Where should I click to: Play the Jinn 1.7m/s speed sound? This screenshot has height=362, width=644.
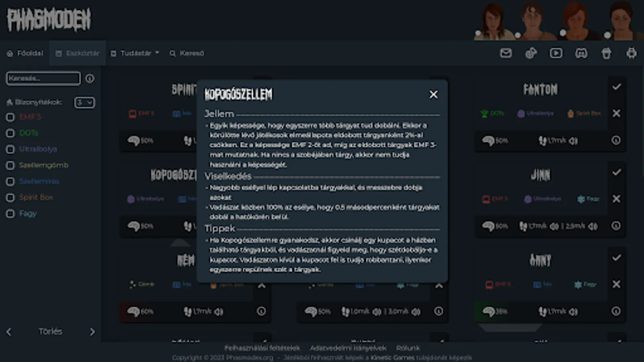click(x=554, y=226)
